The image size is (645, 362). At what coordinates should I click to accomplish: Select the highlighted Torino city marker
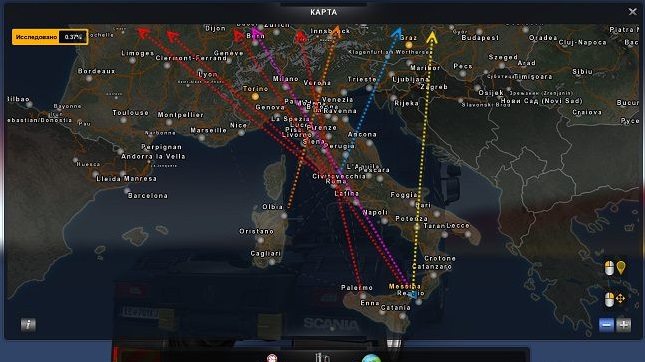click(255, 97)
